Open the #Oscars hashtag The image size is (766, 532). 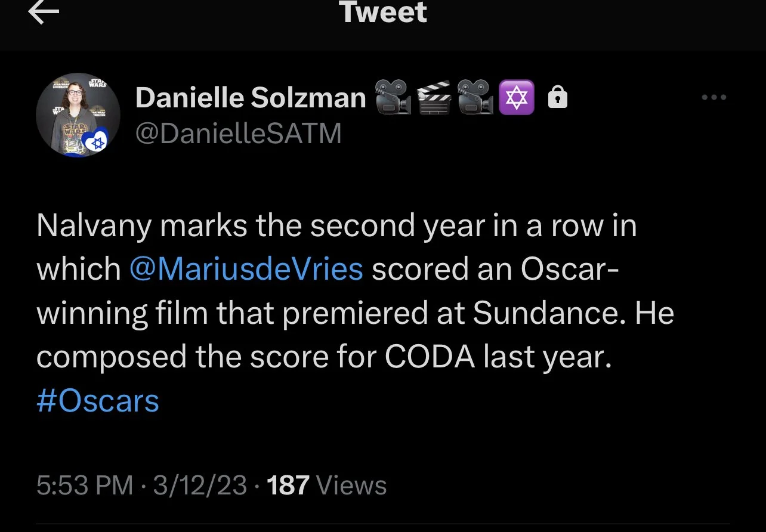98,401
